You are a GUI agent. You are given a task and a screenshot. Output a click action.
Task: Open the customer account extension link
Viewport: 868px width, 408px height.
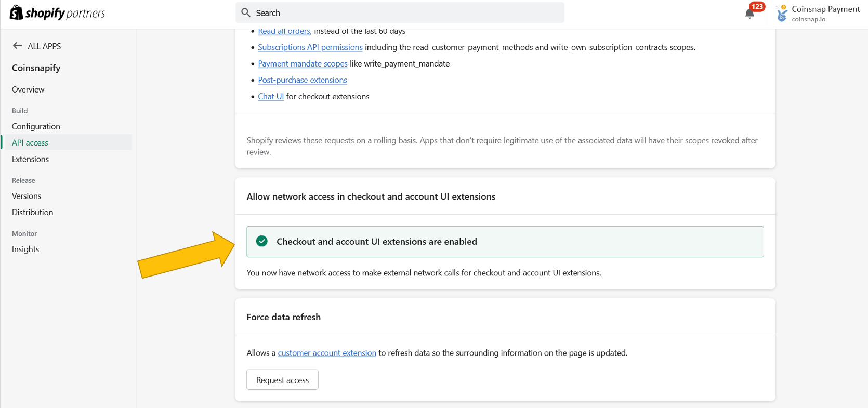[327, 353]
